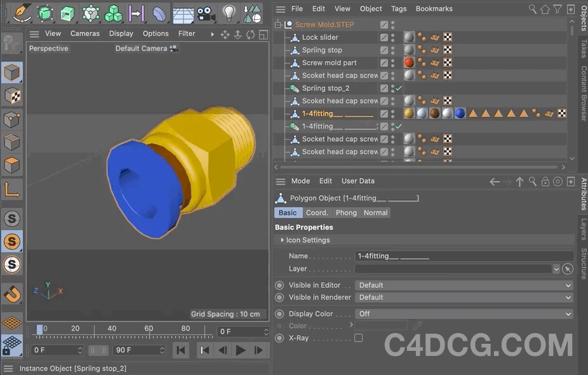Click the back arrow in the Attribute Manager
This screenshot has height=375, width=588.
[494, 181]
